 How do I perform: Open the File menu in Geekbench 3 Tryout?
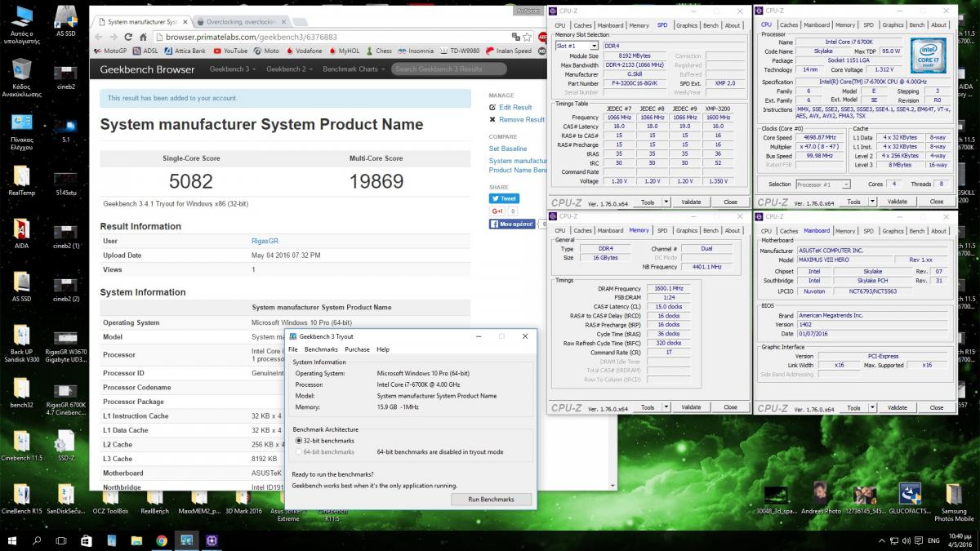[x=293, y=349]
